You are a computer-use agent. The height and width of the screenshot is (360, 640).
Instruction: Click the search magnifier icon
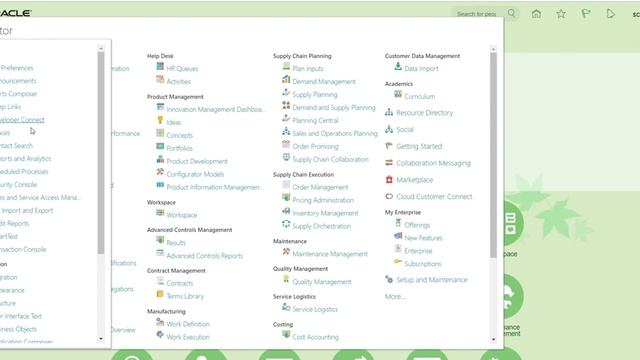coord(511,13)
